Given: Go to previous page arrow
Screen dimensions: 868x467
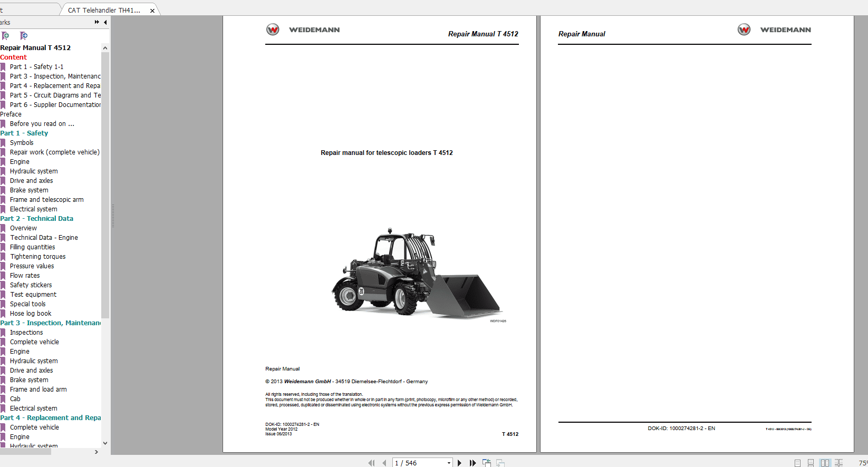Looking at the screenshot, I should coord(384,463).
